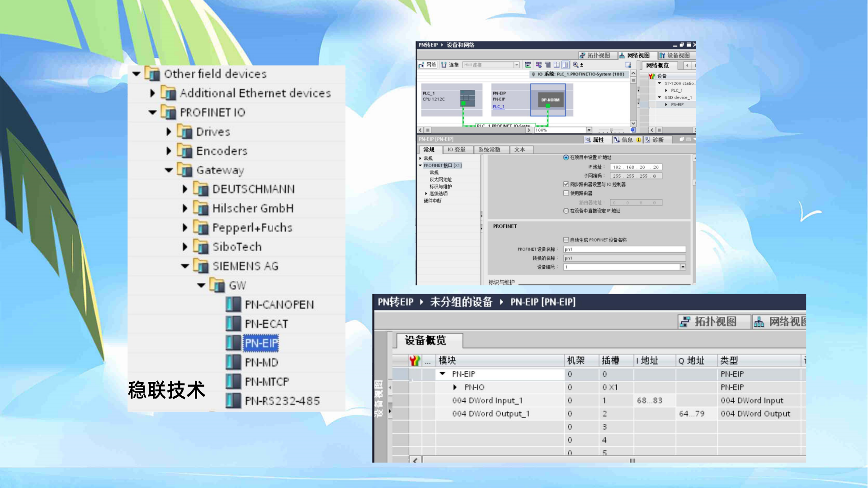Select 'Set IP address in project' radio button
868x488 pixels.
point(566,157)
